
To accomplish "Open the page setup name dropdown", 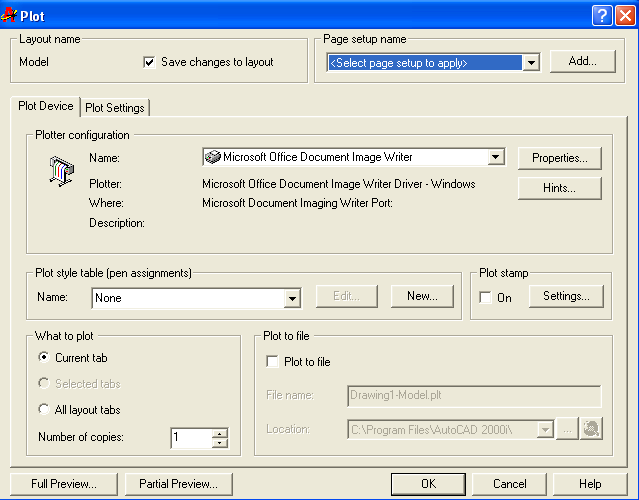I will point(531,63).
